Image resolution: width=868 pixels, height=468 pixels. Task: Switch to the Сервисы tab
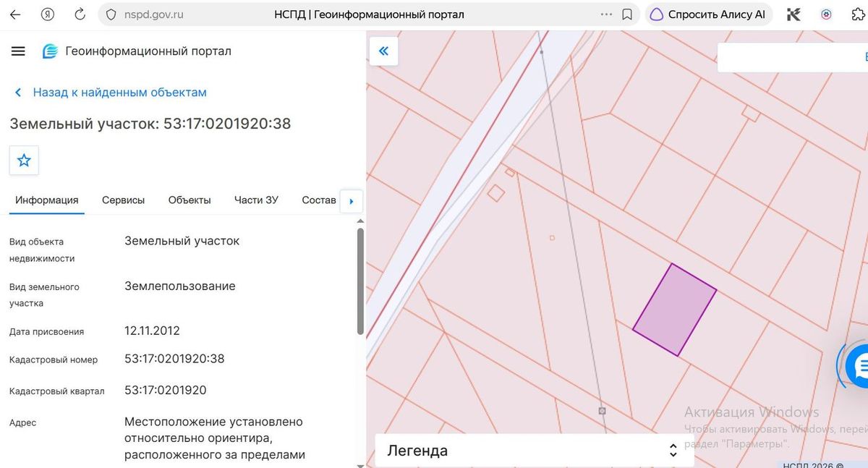click(123, 200)
